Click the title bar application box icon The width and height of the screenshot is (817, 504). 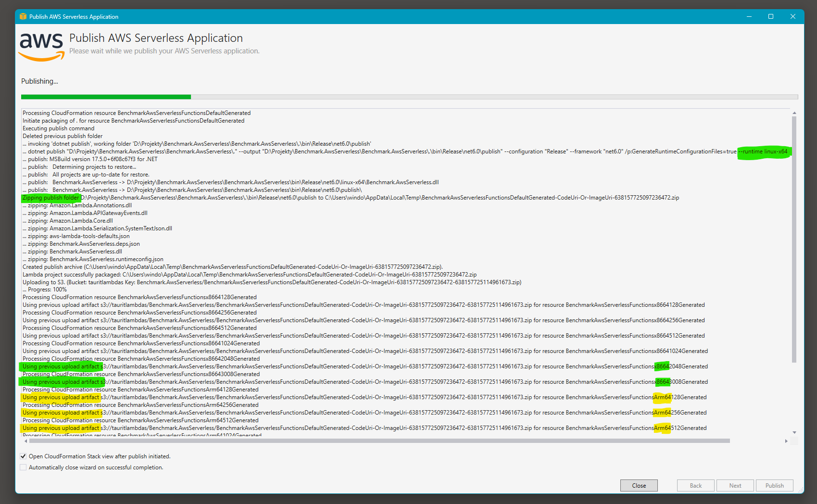coord(23,16)
